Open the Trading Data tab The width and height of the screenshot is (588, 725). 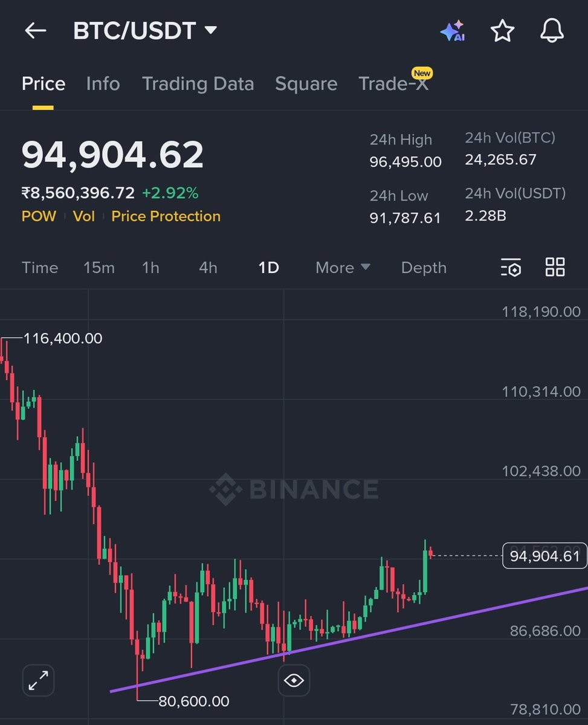coord(198,84)
